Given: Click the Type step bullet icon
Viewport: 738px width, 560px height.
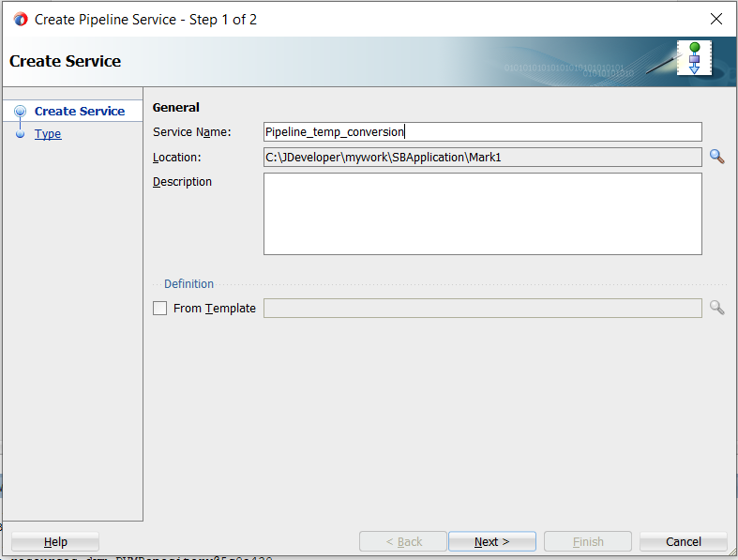Looking at the screenshot, I should pos(20,134).
